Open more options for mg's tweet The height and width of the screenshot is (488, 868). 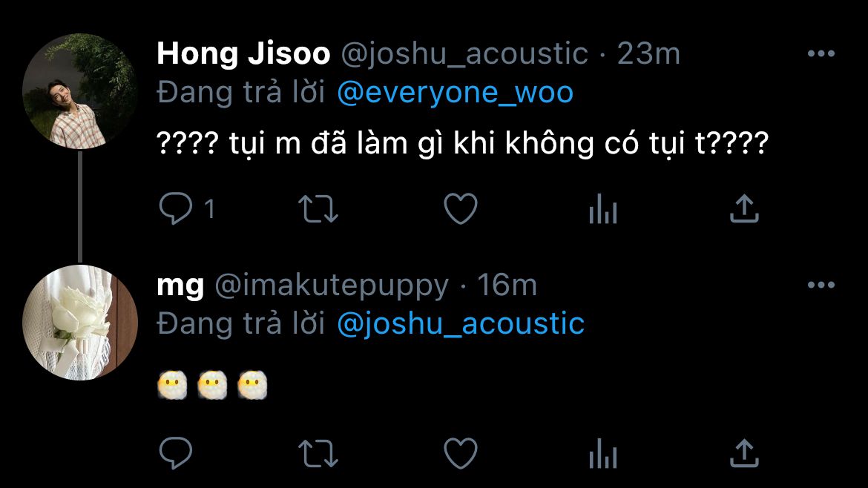click(x=821, y=285)
